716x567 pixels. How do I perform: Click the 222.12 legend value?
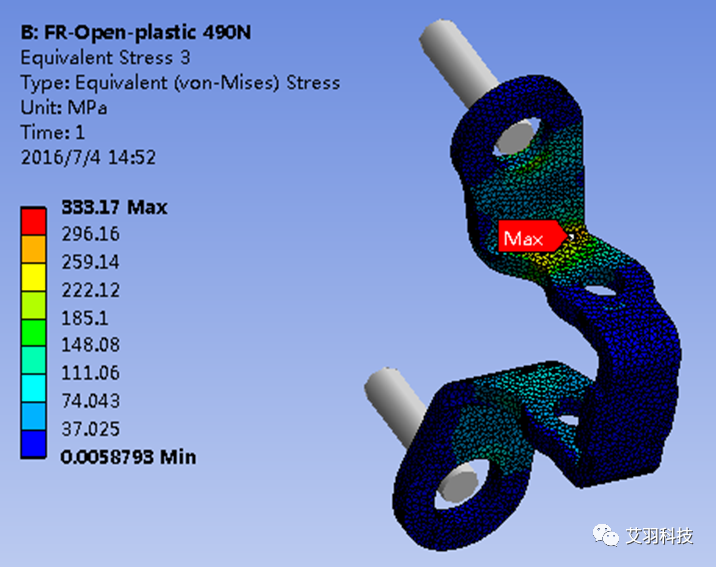click(90, 290)
